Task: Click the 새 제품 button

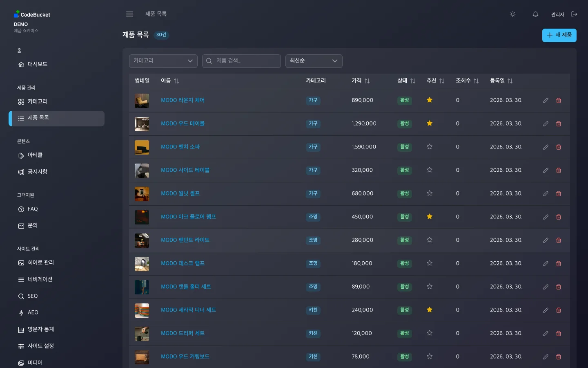Action: (559, 35)
